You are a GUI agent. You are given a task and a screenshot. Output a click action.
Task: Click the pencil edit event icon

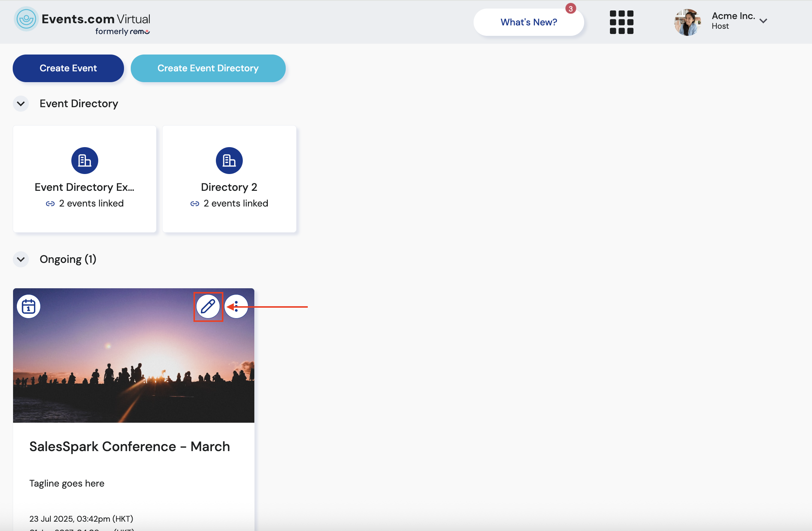pyautogui.click(x=208, y=307)
